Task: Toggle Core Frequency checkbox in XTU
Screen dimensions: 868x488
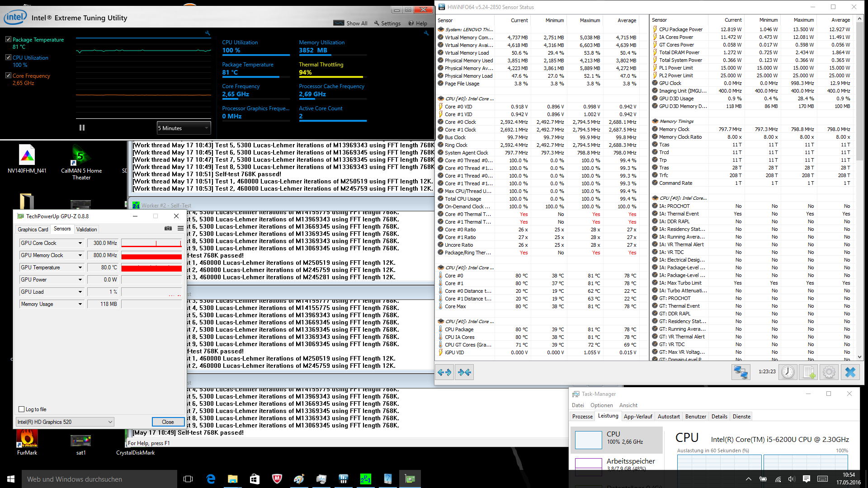Action: click(x=8, y=75)
